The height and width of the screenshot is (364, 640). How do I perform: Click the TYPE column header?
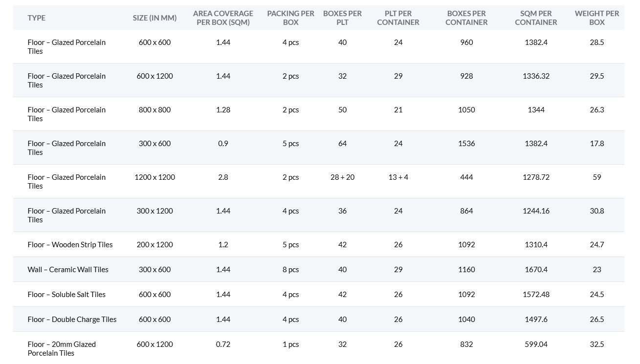(x=37, y=18)
